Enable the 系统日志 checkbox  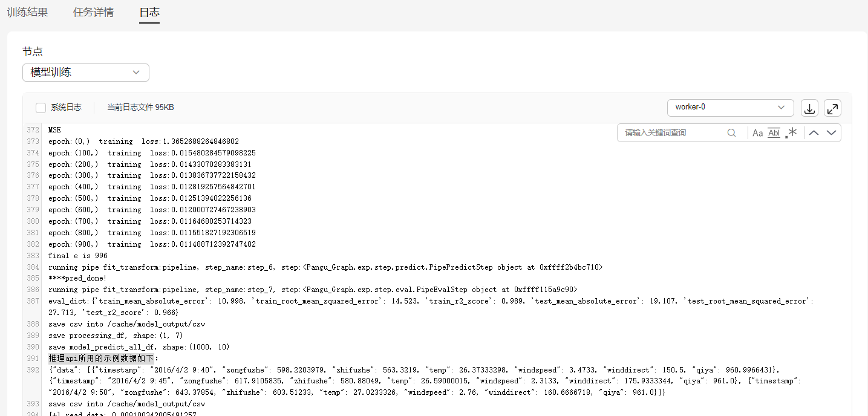pos(41,108)
